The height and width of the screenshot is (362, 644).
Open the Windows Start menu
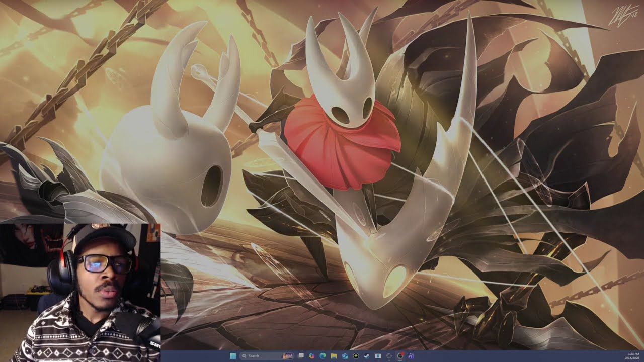click(233, 356)
